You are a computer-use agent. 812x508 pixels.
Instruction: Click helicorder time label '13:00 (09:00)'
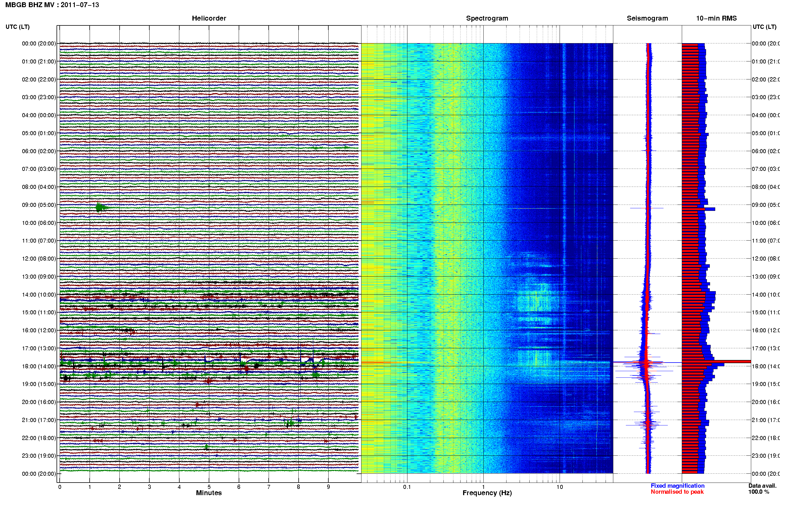click(39, 277)
